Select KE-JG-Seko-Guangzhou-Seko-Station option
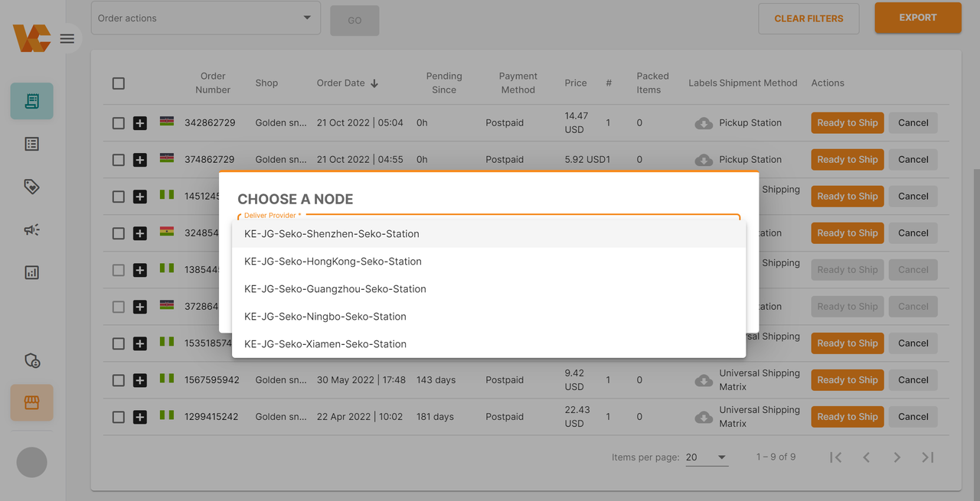The width and height of the screenshot is (980, 501). 489,289
